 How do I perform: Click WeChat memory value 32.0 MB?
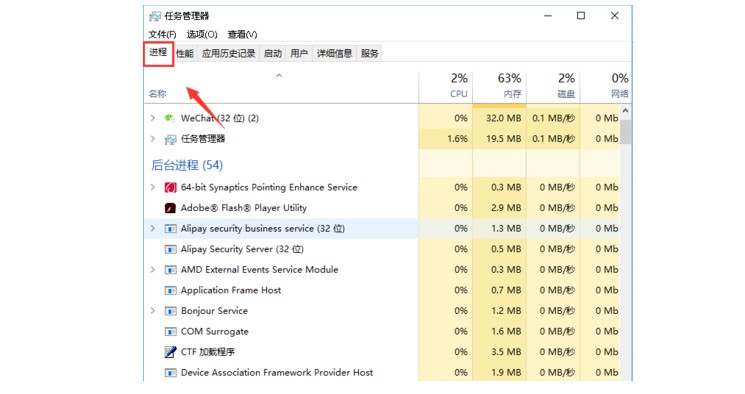(504, 118)
